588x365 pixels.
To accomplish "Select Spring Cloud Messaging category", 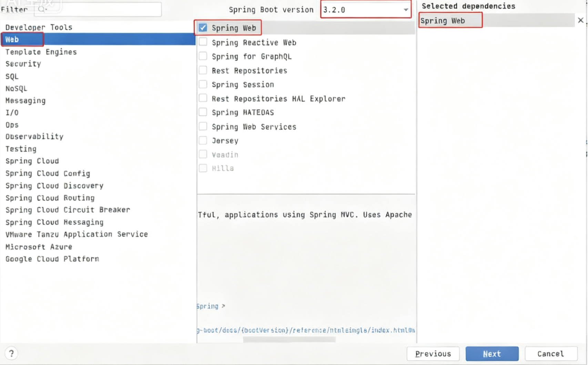I will 98,222.
